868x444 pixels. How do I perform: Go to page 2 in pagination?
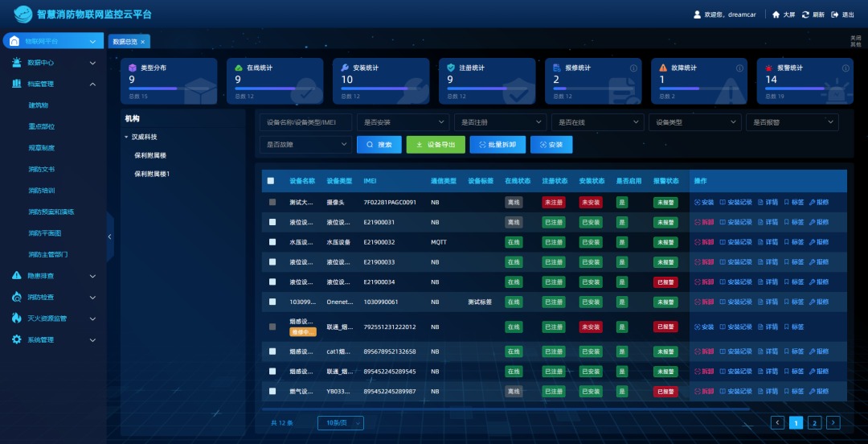click(814, 422)
